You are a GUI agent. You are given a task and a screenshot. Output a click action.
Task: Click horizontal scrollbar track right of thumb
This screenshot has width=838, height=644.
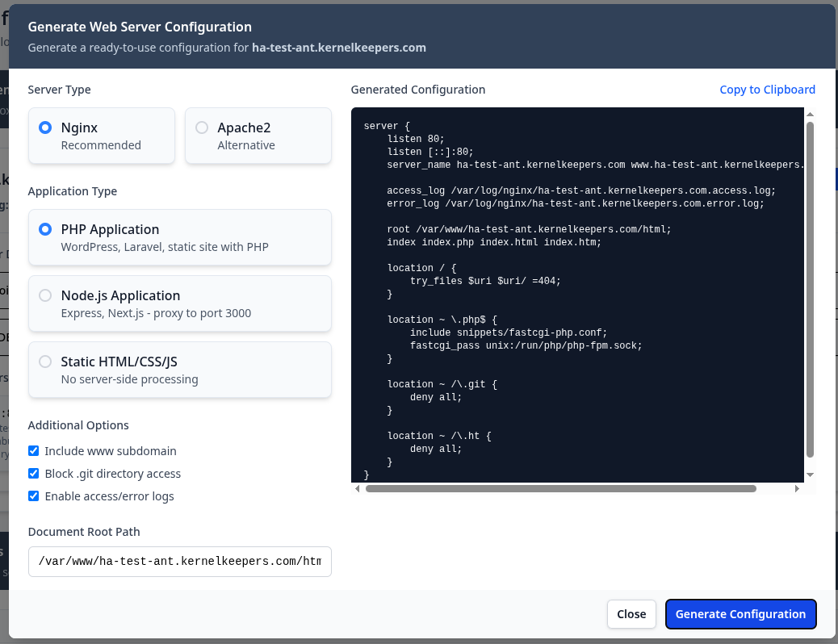(775, 488)
